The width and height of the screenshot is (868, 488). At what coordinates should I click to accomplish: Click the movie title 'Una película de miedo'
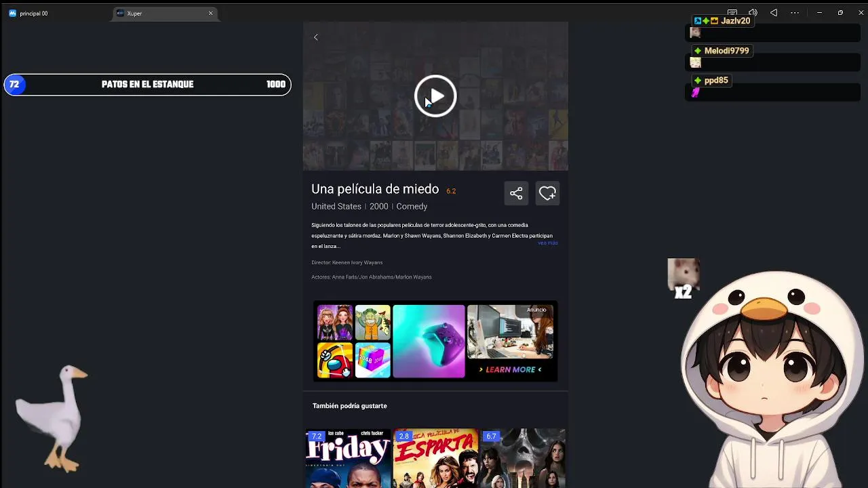pos(375,189)
